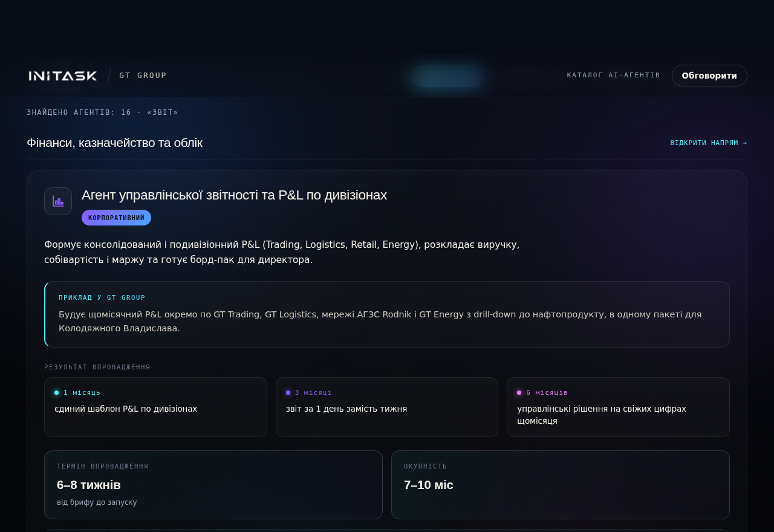Image resolution: width=774 pixels, height=532 pixels.
Task: Click the Фінанси, казначейство та облік heading
Action: (x=114, y=143)
